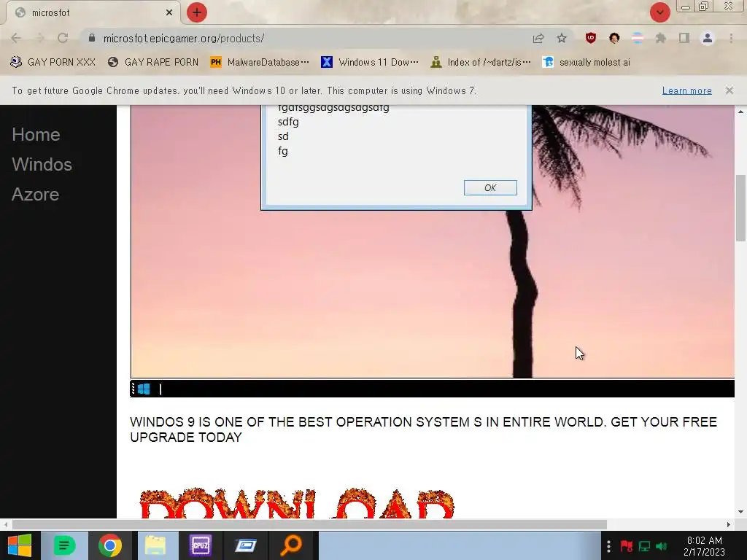
Task: Click the horizontal scrollbar left arrow
Action: pos(6,525)
